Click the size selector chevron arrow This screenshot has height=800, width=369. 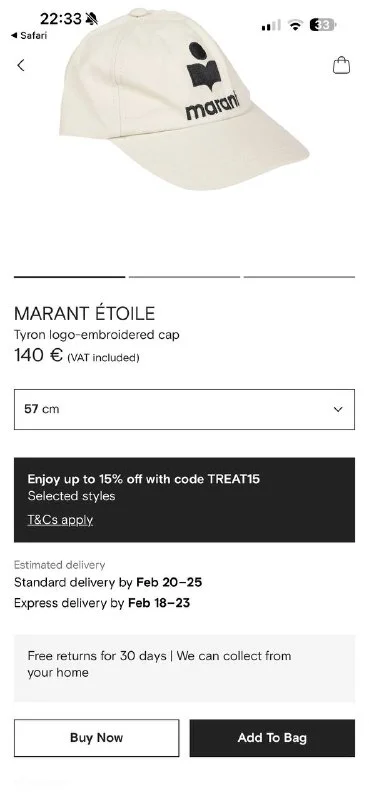click(x=338, y=409)
